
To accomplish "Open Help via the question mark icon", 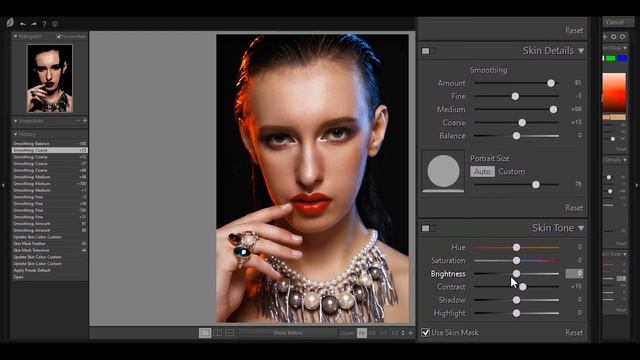I will (x=44, y=24).
